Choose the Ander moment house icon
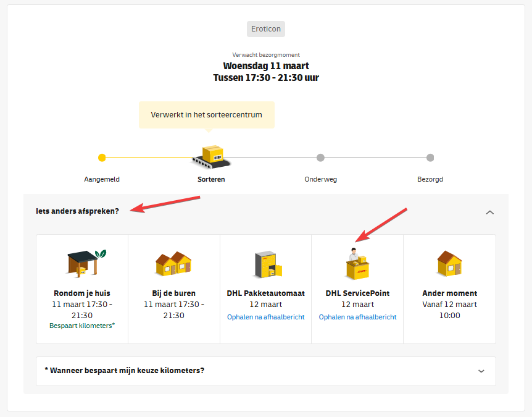Image resolution: width=532 pixels, height=417 pixels. pos(449,264)
